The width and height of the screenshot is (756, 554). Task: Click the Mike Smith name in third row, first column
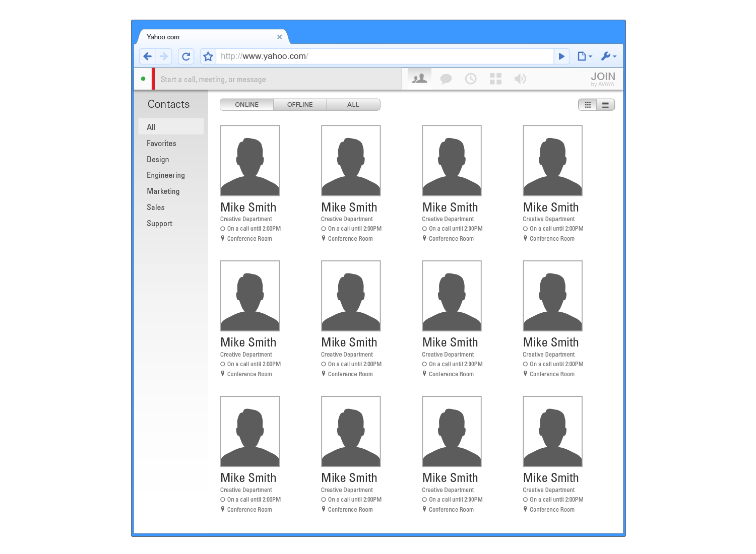click(x=248, y=478)
